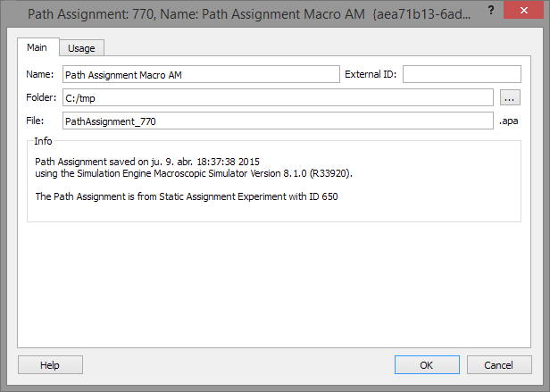The width and height of the screenshot is (550, 392).
Task: Click the .apa file extension label
Action: pyautogui.click(x=508, y=121)
